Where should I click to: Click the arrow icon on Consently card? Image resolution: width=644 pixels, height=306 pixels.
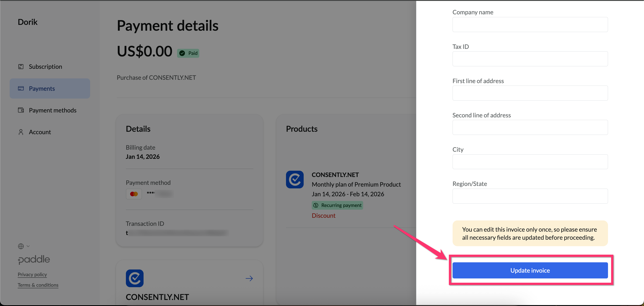tap(249, 278)
